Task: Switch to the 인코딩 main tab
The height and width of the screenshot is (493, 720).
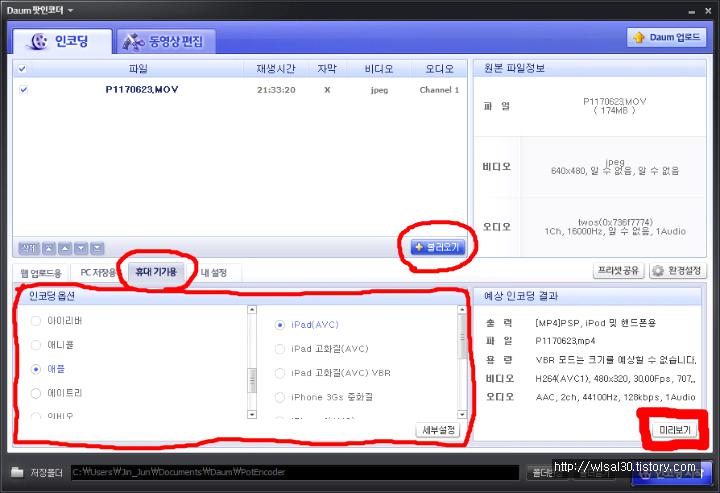Action: (x=62, y=41)
